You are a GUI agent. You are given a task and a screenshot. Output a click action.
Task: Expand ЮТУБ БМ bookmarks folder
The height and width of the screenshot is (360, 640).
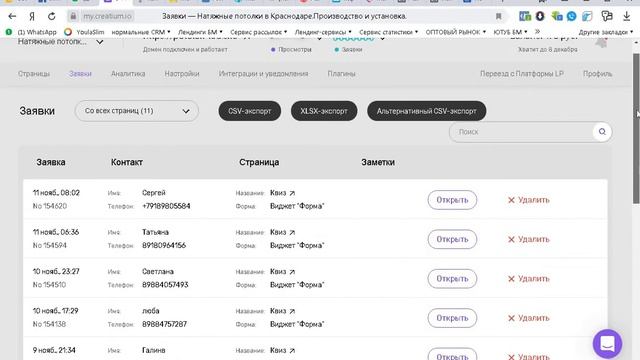pos(510,32)
